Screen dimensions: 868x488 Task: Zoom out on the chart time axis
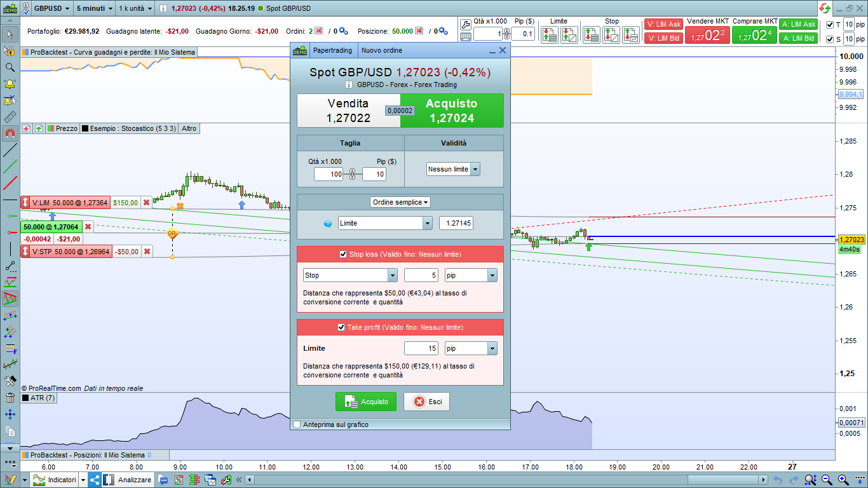click(x=827, y=480)
